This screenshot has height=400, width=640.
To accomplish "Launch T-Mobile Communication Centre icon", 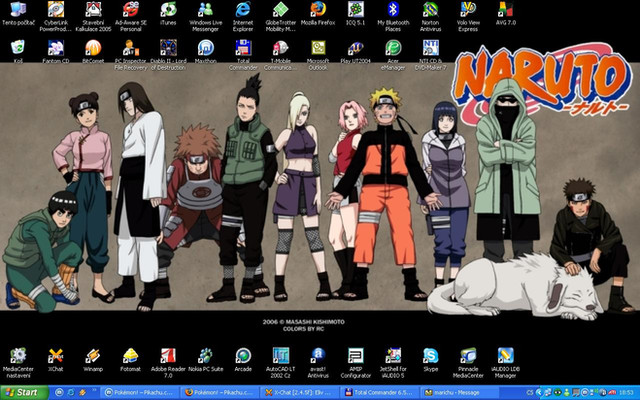I will pyautogui.click(x=280, y=55).
